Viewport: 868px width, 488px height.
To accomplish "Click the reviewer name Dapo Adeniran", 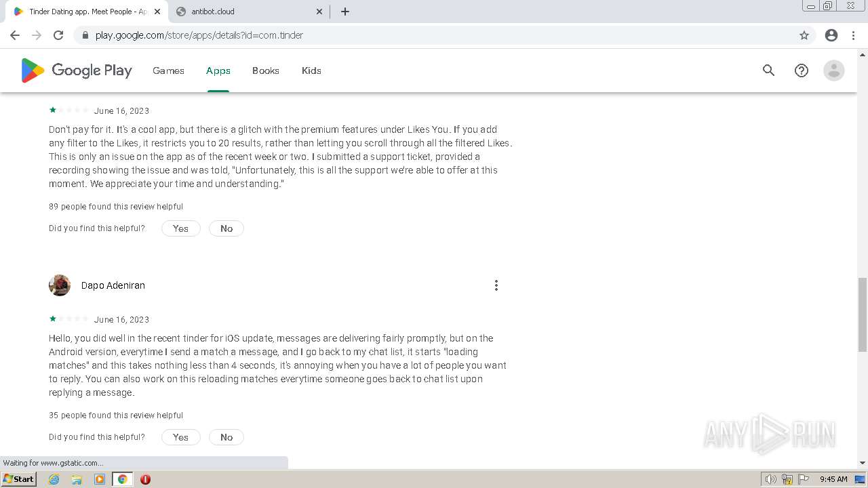I will click(x=113, y=285).
